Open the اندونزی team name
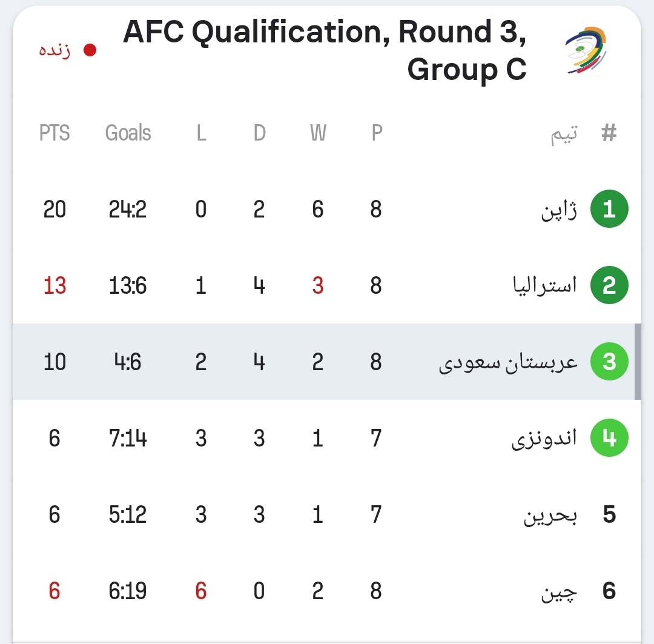654x644 pixels. [x=544, y=439]
